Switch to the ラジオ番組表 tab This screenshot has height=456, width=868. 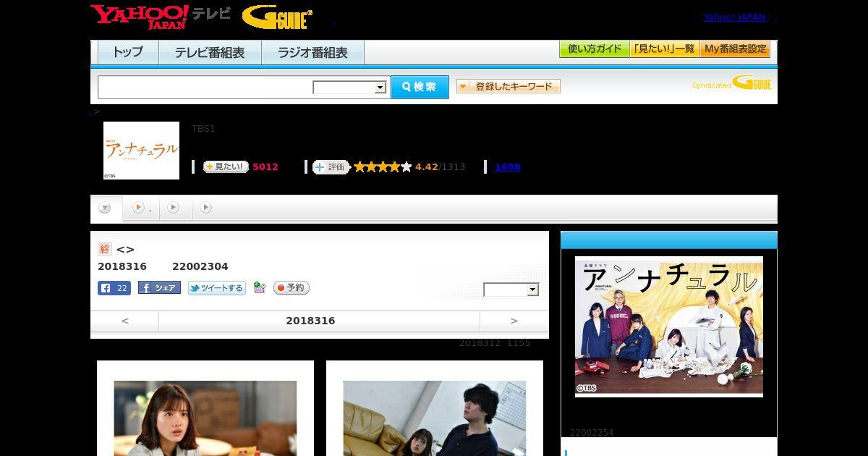pyautogui.click(x=312, y=53)
